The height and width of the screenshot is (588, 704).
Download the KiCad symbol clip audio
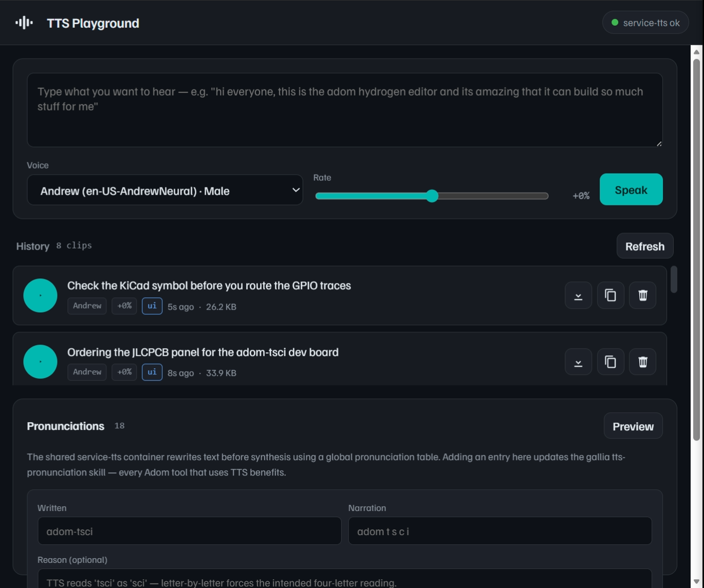578,295
